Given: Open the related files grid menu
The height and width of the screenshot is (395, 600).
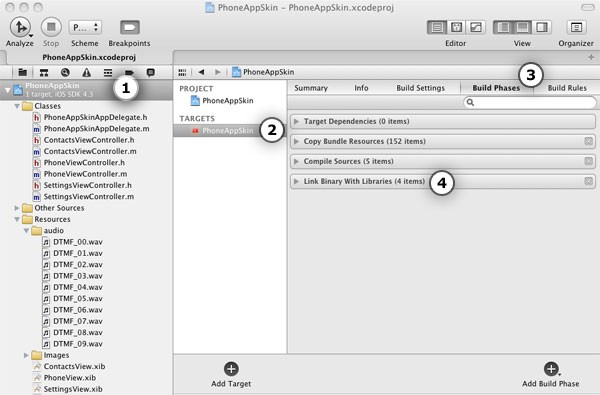Looking at the screenshot, I should pyautogui.click(x=182, y=72).
